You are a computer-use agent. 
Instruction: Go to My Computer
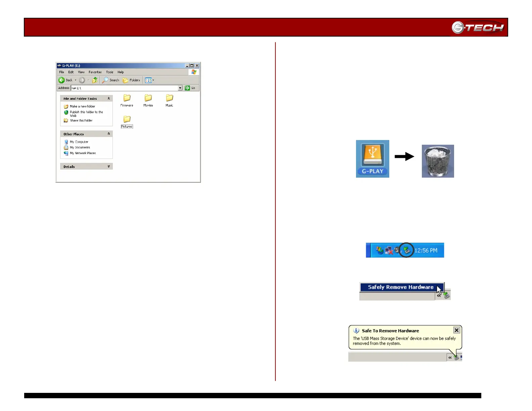[76, 142]
